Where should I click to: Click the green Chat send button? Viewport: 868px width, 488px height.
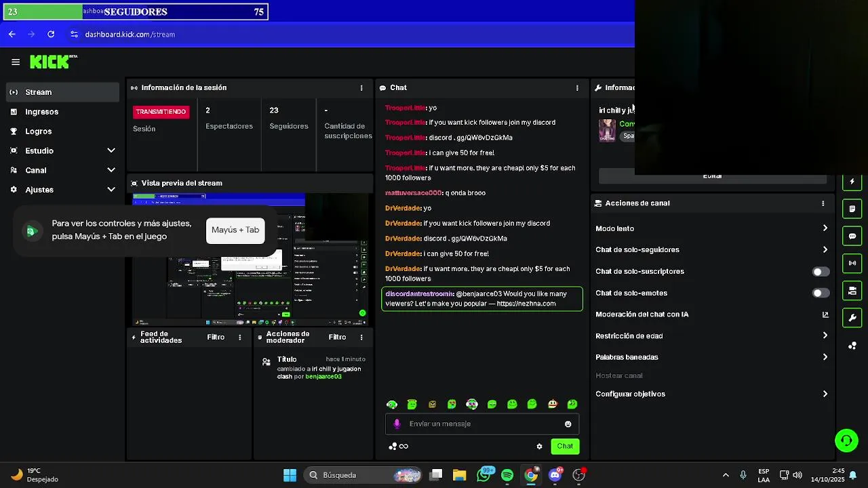pyautogui.click(x=565, y=446)
